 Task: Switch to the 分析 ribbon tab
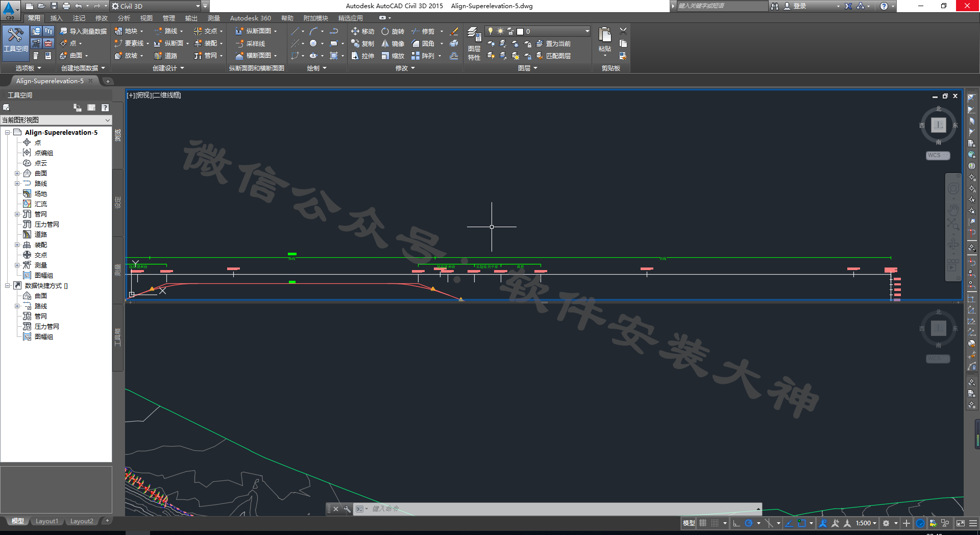point(124,18)
